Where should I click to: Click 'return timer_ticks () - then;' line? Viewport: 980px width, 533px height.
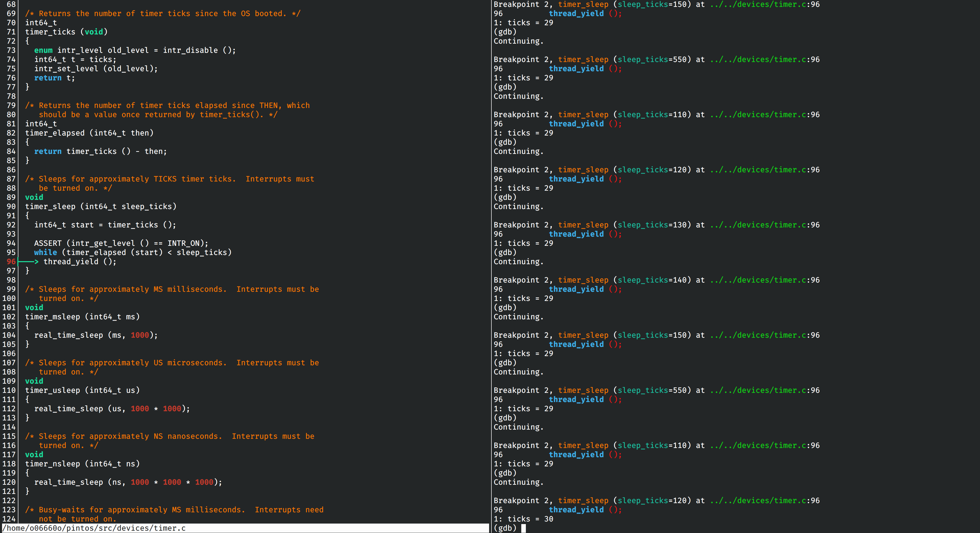coord(100,151)
